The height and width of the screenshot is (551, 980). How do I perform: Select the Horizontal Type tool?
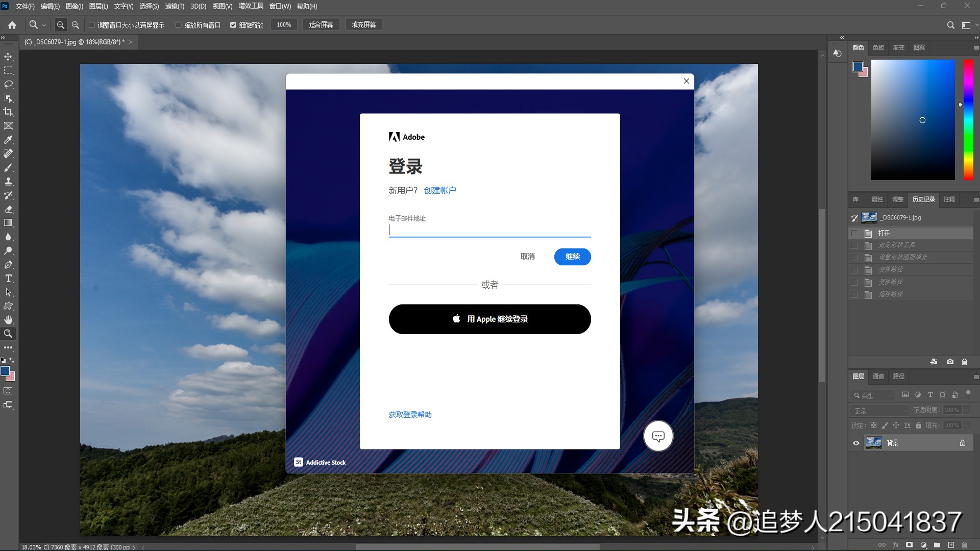pyautogui.click(x=8, y=278)
